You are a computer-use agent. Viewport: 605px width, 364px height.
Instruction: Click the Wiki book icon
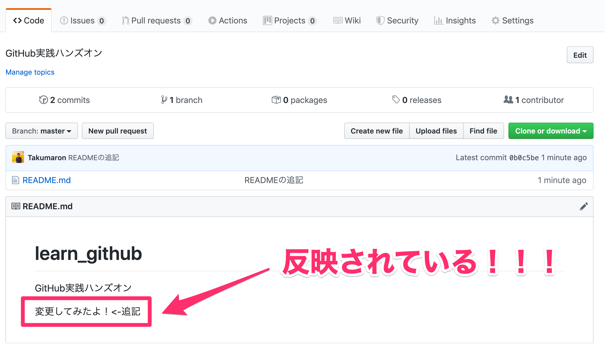[338, 20]
